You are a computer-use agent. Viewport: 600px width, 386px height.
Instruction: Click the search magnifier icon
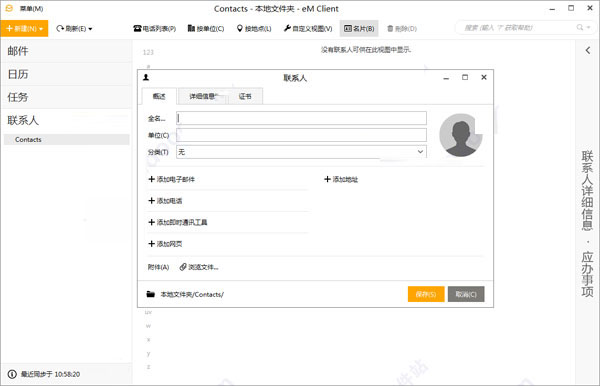(580, 28)
